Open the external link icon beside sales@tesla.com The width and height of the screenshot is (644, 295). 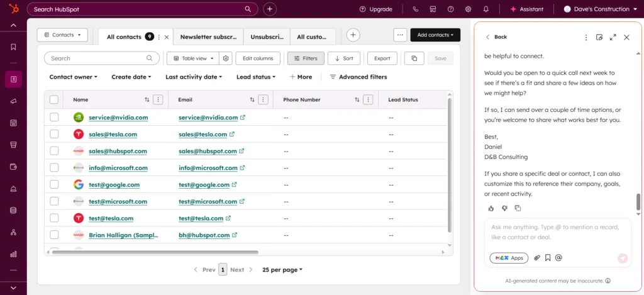click(x=232, y=135)
